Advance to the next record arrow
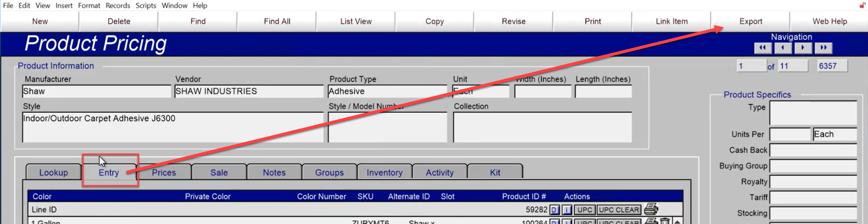Image resolution: width=868 pixels, height=224 pixels. coord(803,48)
